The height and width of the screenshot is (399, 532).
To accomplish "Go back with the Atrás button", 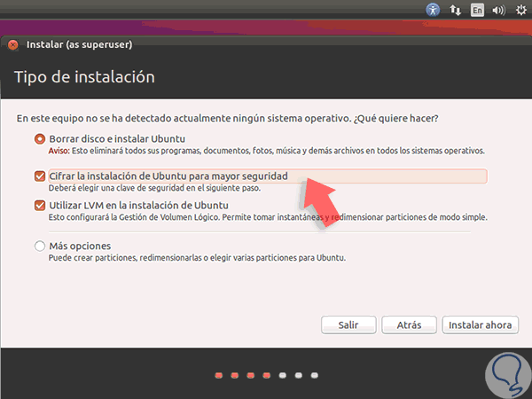I will 409,325.
